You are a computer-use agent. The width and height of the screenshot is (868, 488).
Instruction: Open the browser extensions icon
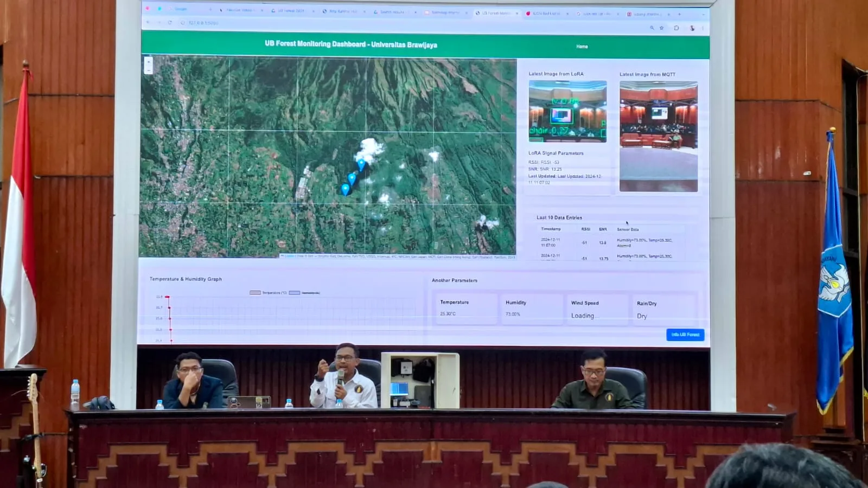tap(676, 28)
